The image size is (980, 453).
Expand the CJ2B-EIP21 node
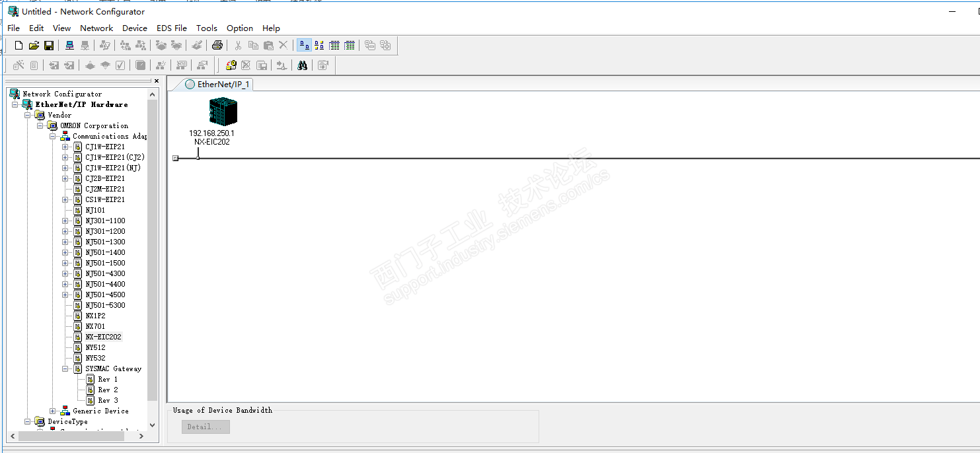tap(65, 178)
